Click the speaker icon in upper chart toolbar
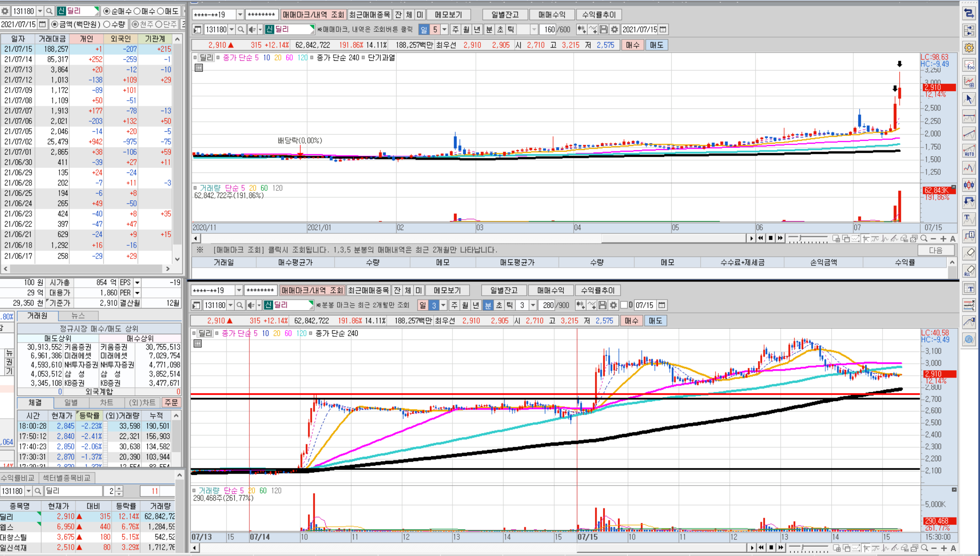Image resolution: width=980 pixels, height=556 pixels. click(x=252, y=30)
